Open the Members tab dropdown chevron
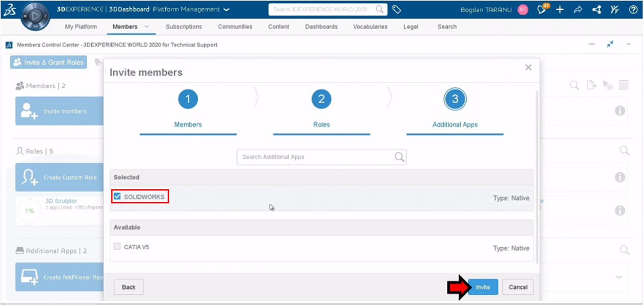The height and width of the screenshot is (305, 644). pyautogui.click(x=147, y=27)
